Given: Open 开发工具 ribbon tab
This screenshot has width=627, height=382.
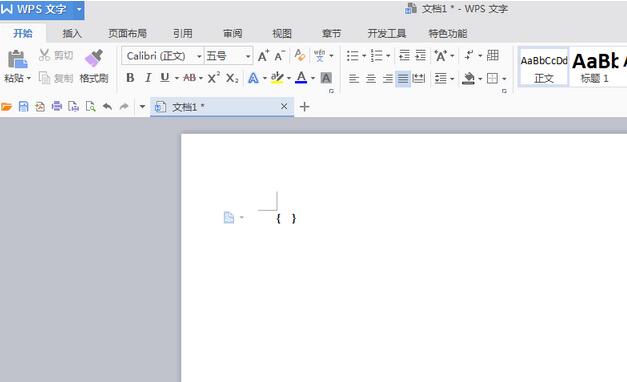Looking at the screenshot, I should pyautogui.click(x=387, y=34).
